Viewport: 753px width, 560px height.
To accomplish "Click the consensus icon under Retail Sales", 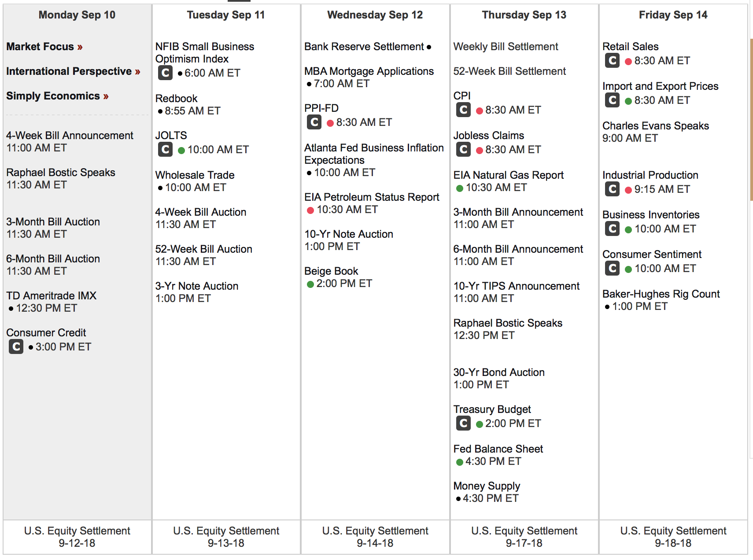I will tap(612, 61).
